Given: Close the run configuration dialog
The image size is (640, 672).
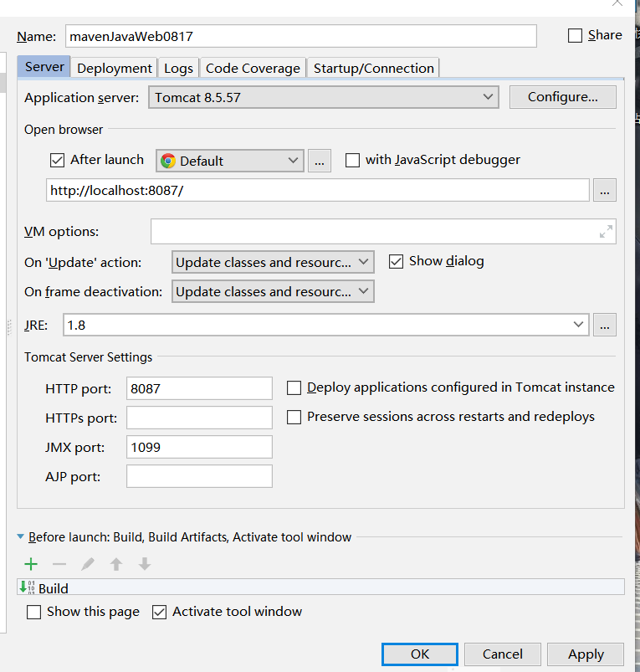Looking at the screenshot, I should coord(617,3).
